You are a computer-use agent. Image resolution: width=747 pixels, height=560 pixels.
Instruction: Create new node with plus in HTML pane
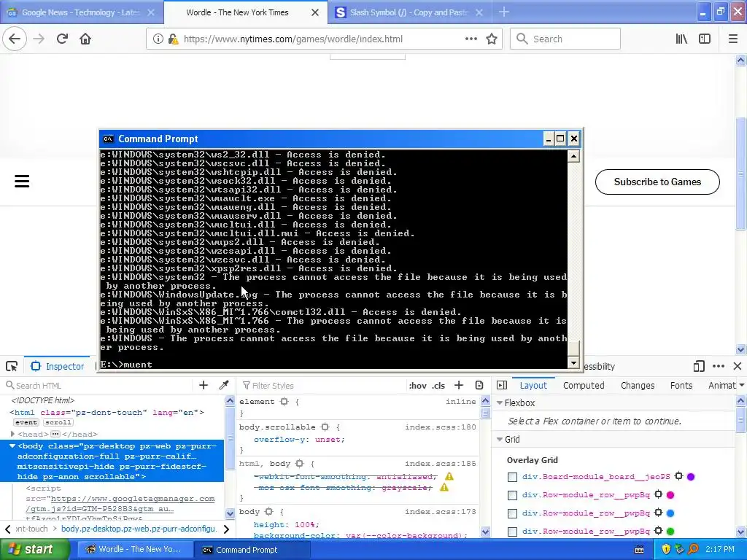tap(204, 385)
